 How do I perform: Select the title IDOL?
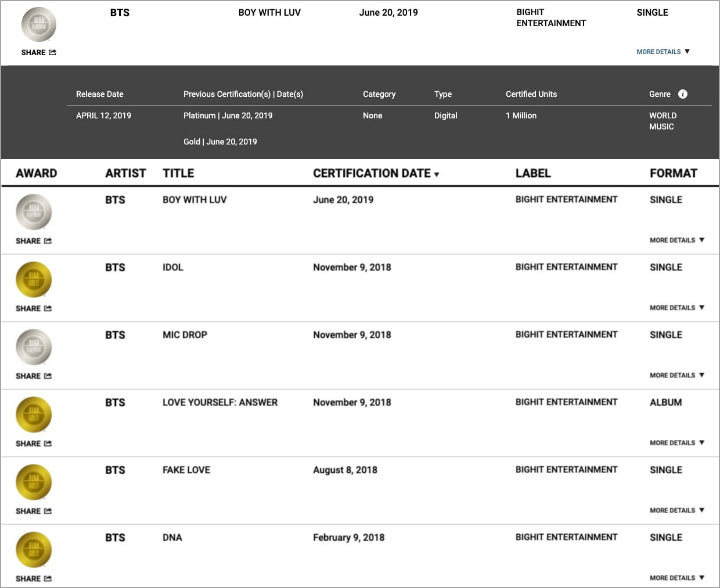click(173, 267)
